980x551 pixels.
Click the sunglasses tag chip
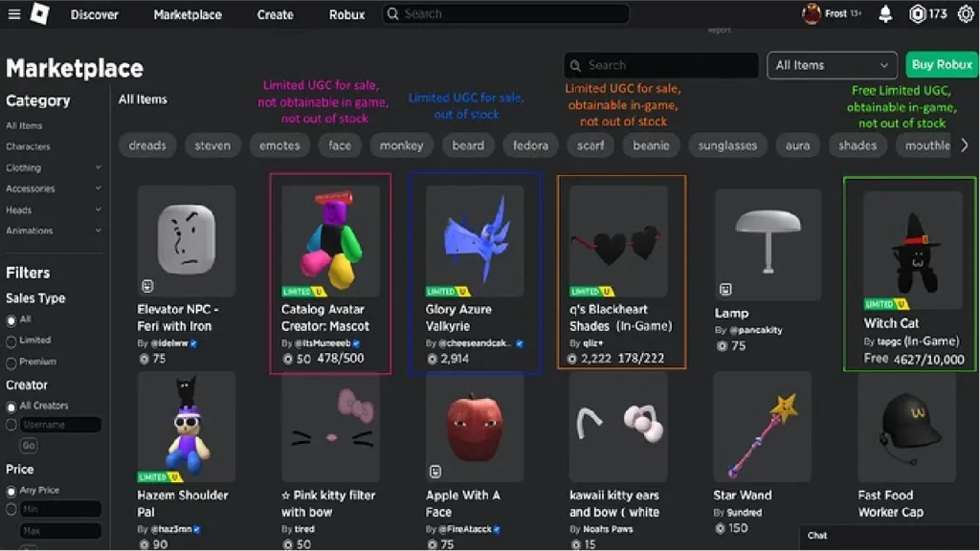click(727, 145)
